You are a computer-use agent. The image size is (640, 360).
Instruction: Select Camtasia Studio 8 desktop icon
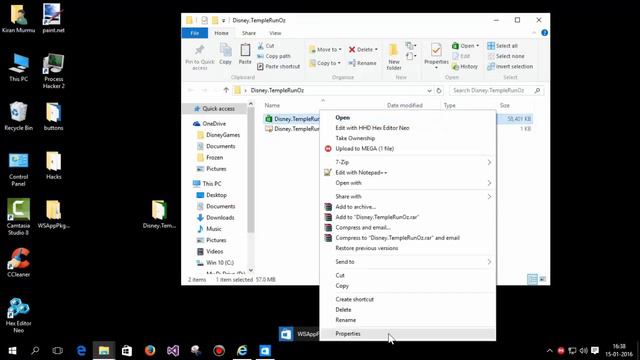click(18, 217)
